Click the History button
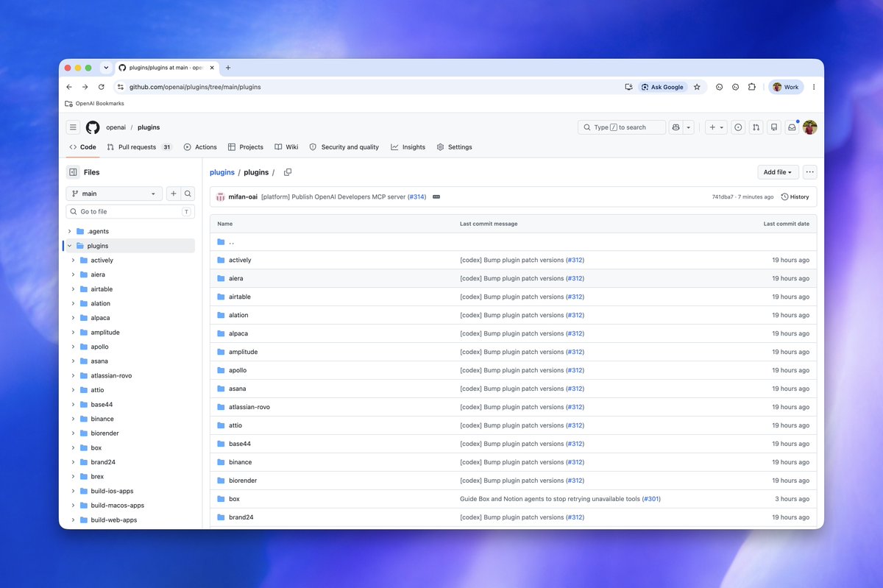 tap(795, 197)
